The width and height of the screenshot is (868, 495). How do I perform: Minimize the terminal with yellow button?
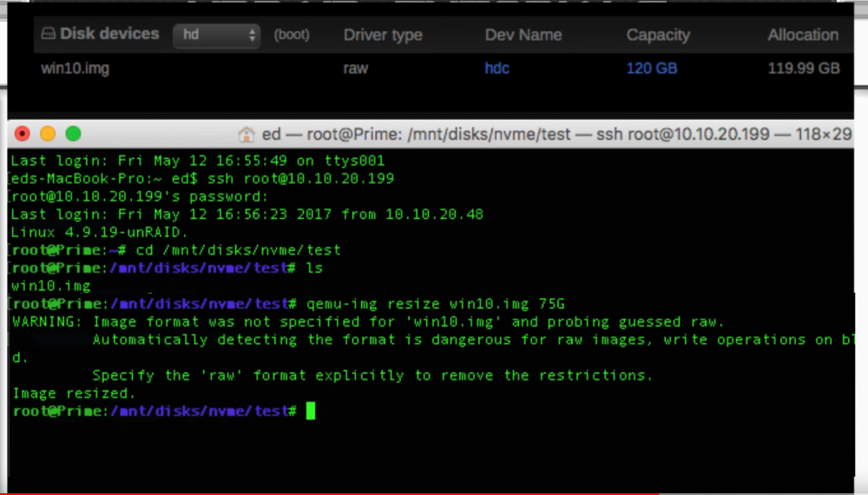point(48,134)
